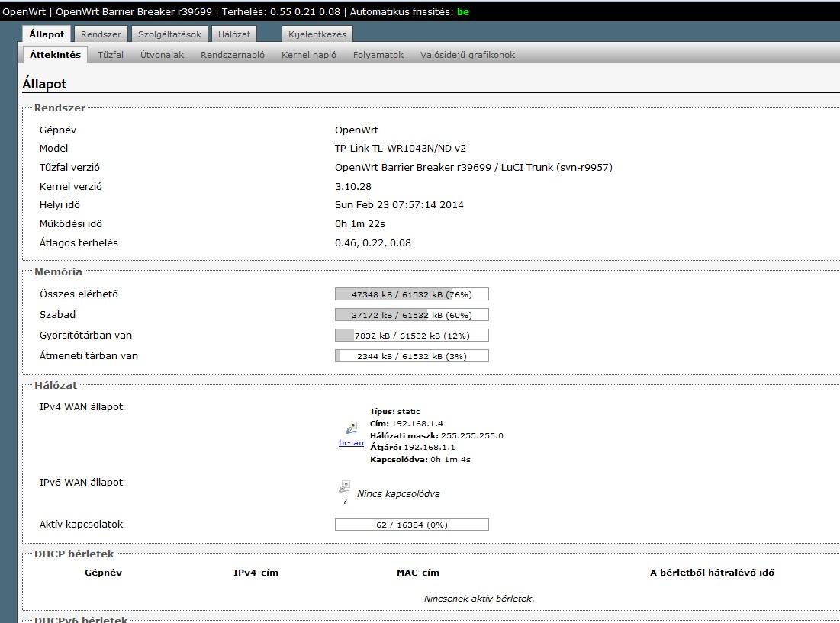Click the Nincs kapcsolódva text
Image resolution: width=840 pixels, height=623 pixels.
coord(398,493)
